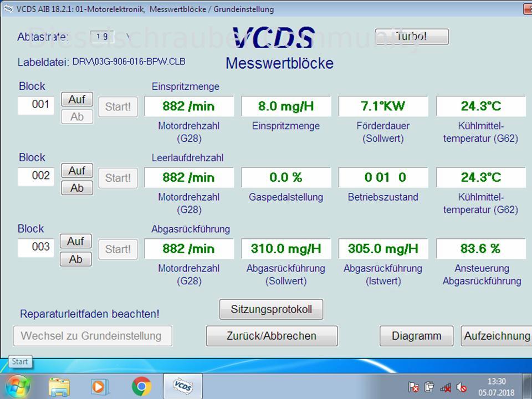Decrease block 003 with Ab
This screenshot has width=532, height=399.
tap(76, 259)
